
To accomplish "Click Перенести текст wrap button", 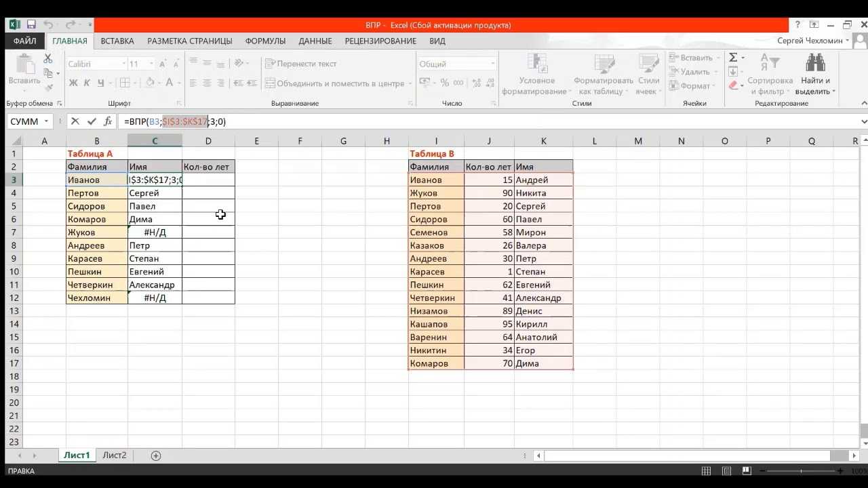I will [x=300, y=64].
